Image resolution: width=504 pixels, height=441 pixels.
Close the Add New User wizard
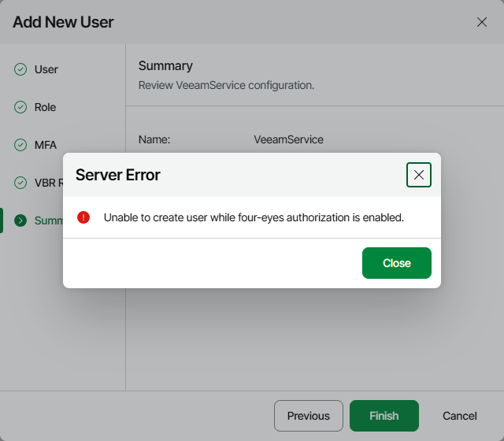pyautogui.click(x=481, y=22)
